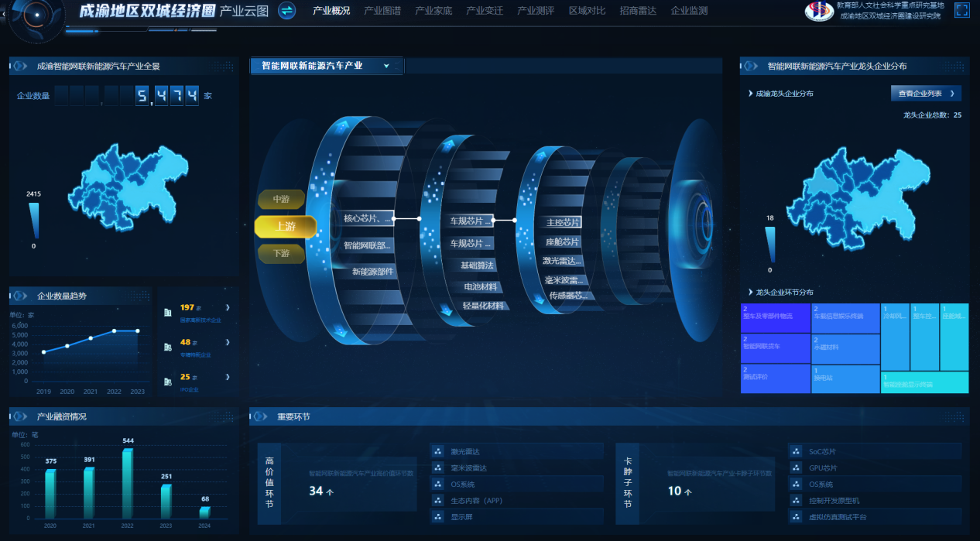Select the 主控芯片 node in the chain
Viewport: 980px width, 541px height.
click(563, 222)
